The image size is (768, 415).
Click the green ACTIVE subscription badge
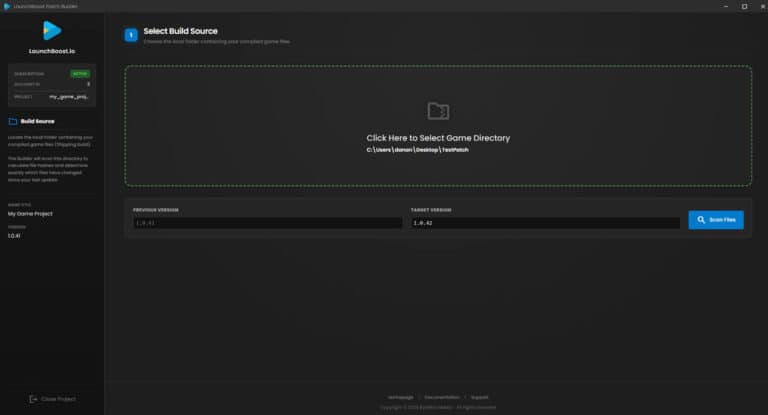(80, 74)
